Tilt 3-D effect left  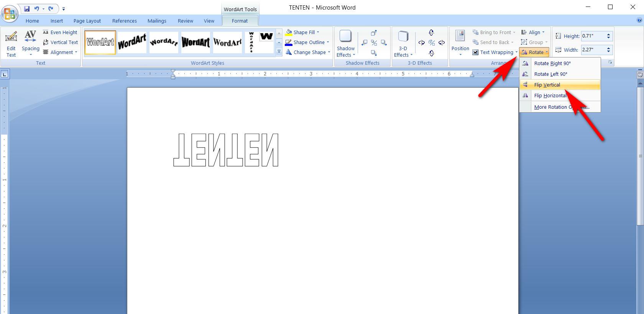pyautogui.click(x=422, y=43)
